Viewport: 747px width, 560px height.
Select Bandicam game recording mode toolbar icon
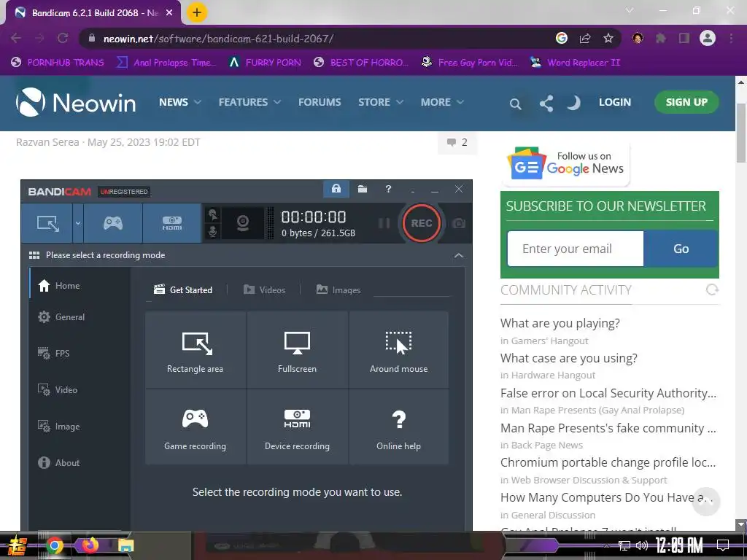coord(113,223)
